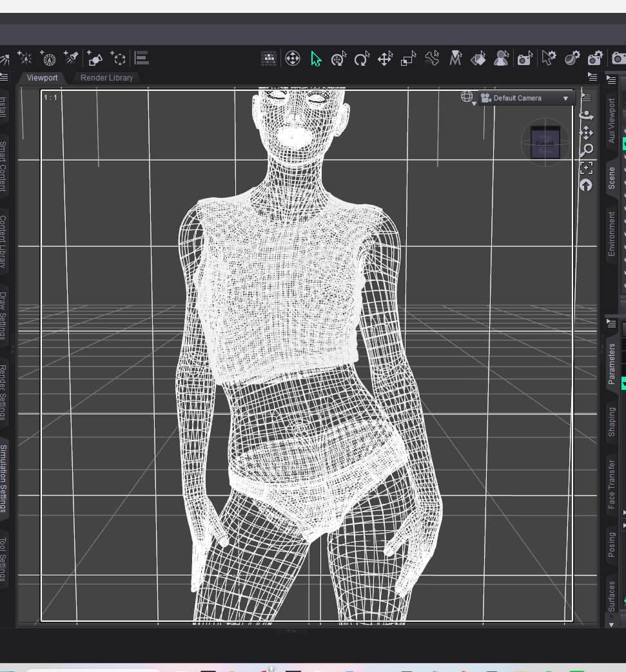626x672 pixels.
Task: Open the Smart Content side tab
Action: pos(3,166)
